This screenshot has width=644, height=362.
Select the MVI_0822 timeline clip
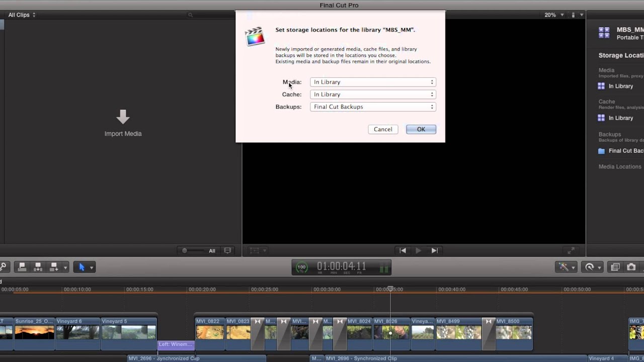point(210,334)
